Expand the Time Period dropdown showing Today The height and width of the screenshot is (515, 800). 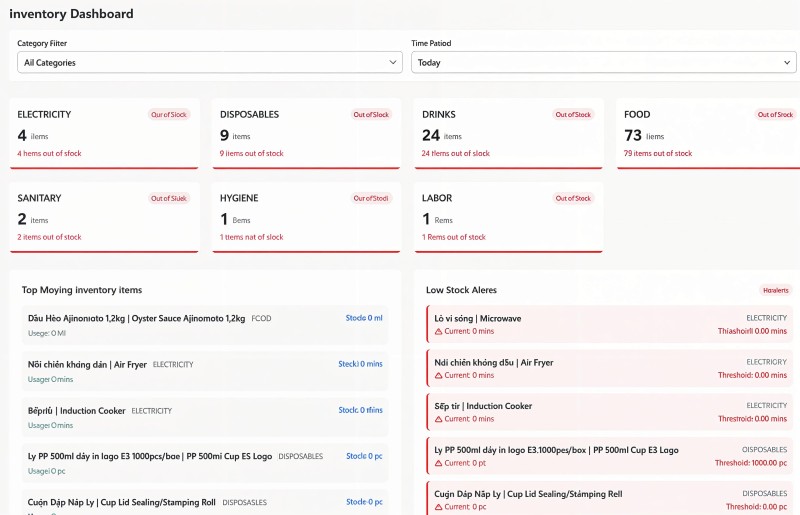(x=603, y=62)
